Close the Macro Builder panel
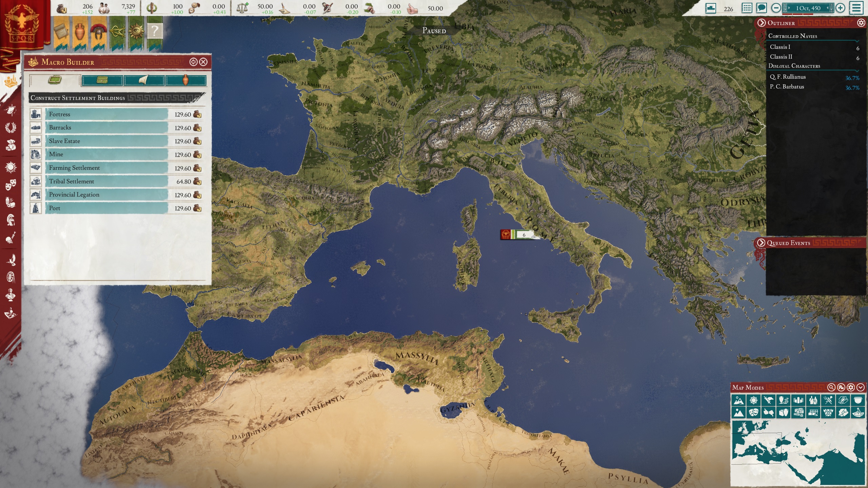Viewport: 868px width, 488px height. [203, 62]
